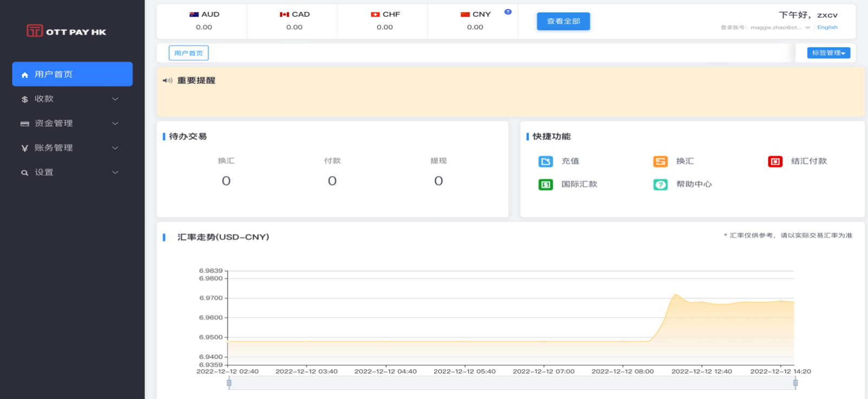Open the 结汇付款 quick function link
This screenshot has width=868, height=399.
click(x=809, y=161)
